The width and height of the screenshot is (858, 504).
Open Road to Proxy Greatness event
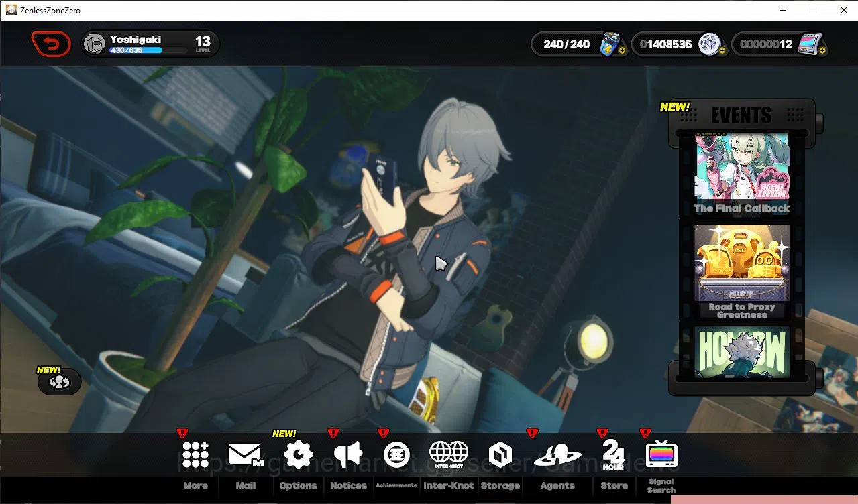point(741,272)
